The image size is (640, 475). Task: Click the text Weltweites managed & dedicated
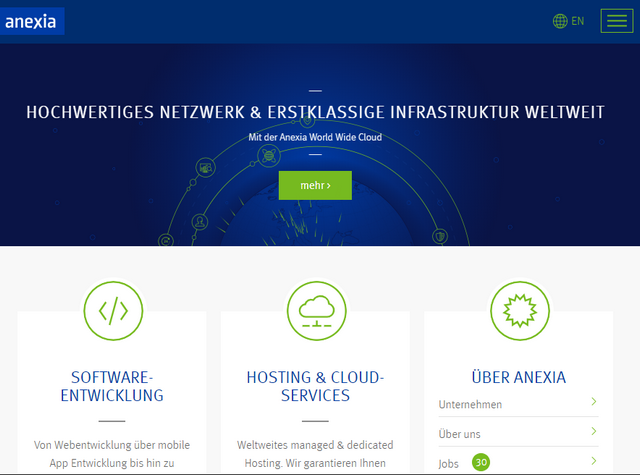tap(315, 445)
